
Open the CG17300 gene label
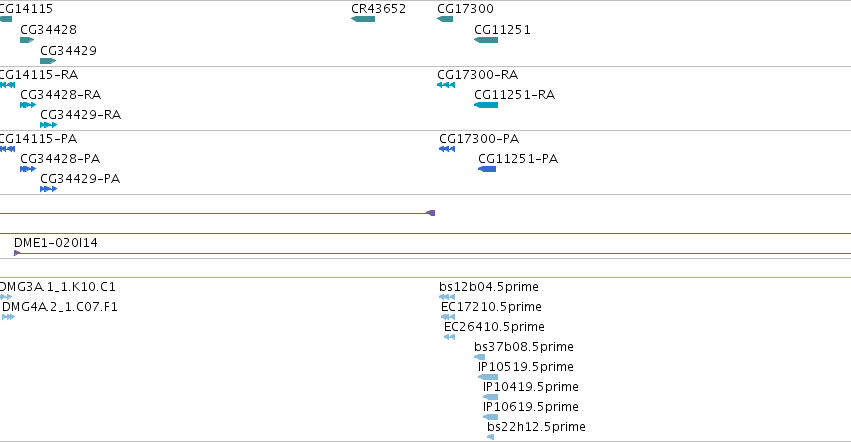pyautogui.click(x=466, y=9)
